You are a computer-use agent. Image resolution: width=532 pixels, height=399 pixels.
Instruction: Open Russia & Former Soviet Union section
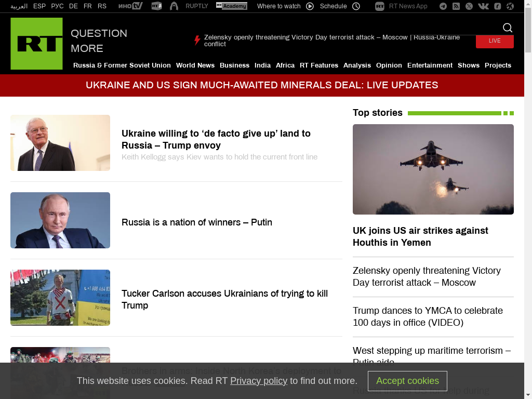pyautogui.click(x=122, y=65)
